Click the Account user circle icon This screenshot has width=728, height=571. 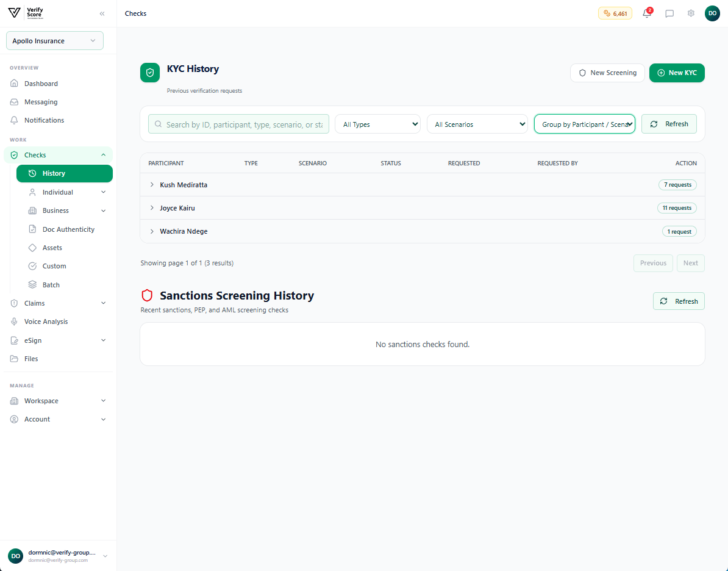point(15,419)
